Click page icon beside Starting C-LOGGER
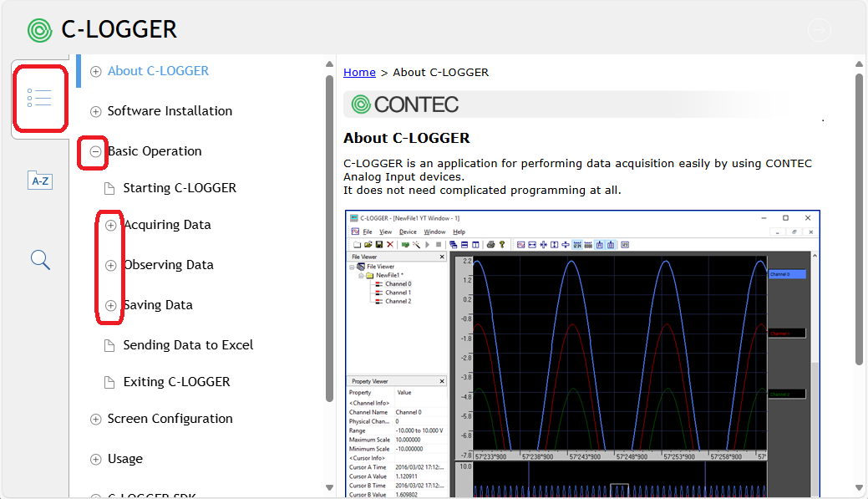Screen dimensions: 868x499 110,188
